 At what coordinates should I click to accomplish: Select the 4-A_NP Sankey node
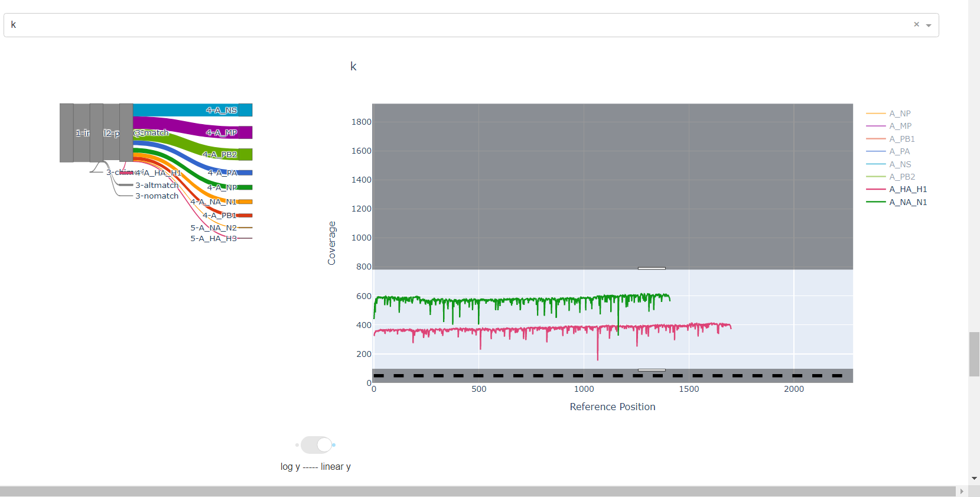coord(246,187)
